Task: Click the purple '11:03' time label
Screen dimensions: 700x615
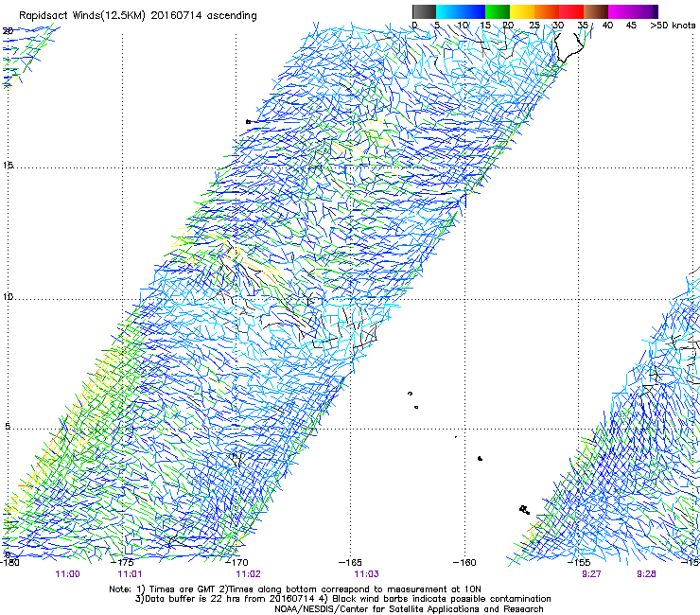Action: tap(366, 574)
